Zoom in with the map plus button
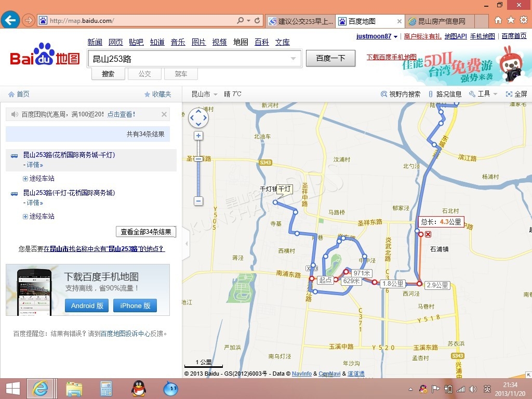 198,136
